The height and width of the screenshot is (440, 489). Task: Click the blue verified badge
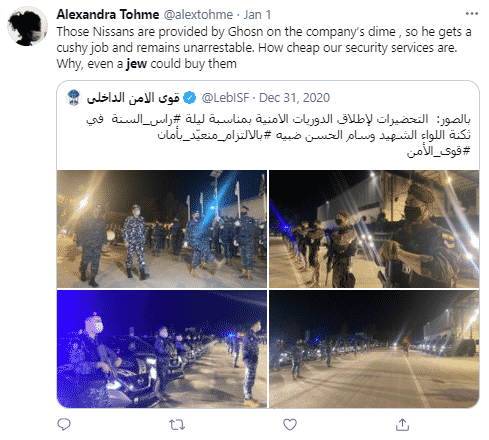point(190,98)
